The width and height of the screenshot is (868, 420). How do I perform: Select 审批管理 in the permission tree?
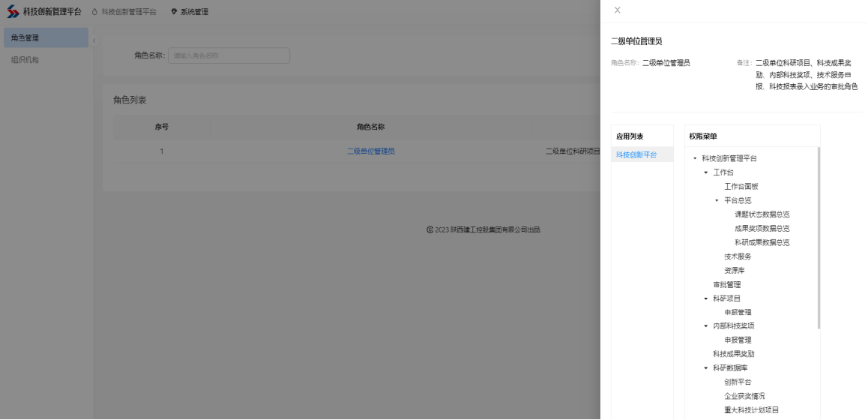click(x=726, y=285)
